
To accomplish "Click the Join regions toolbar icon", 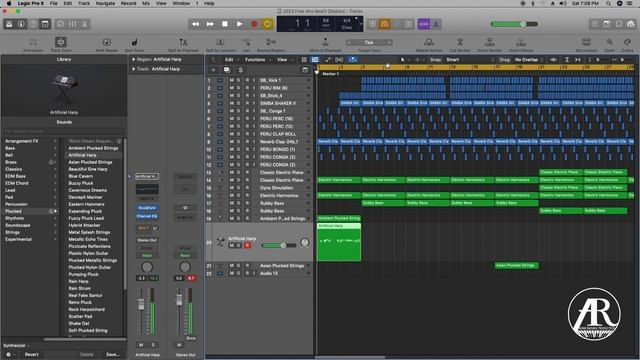I will 246,42.
